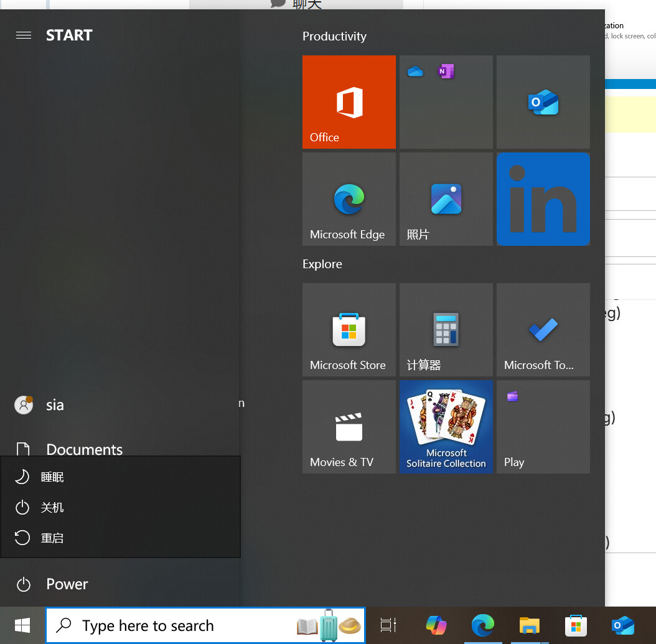656x644 pixels.
Task: Select 关机 (Shut down) from power menu
Action: pyautogui.click(x=121, y=507)
